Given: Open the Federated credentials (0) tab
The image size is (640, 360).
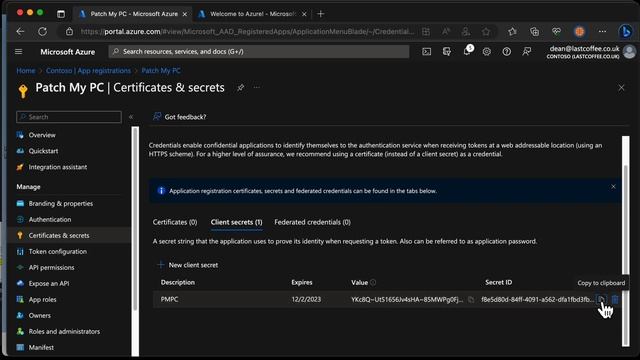Looking at the screenshot, I should (x=312, y=222).
